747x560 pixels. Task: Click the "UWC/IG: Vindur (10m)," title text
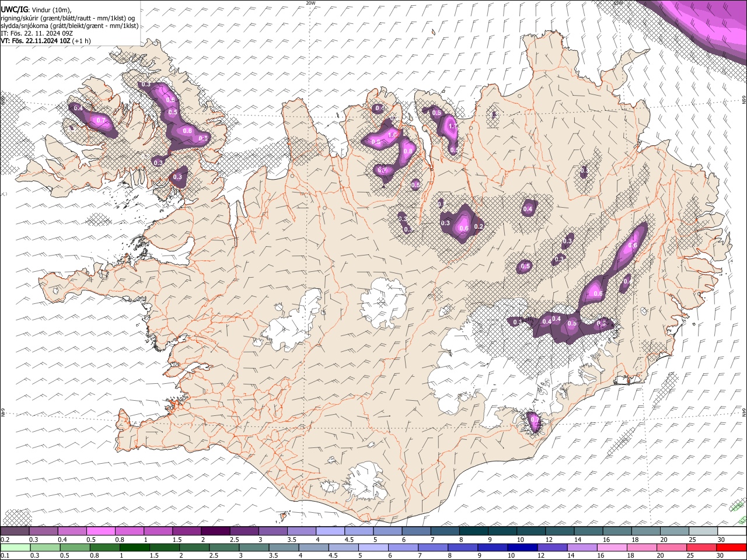coord(36,10)
